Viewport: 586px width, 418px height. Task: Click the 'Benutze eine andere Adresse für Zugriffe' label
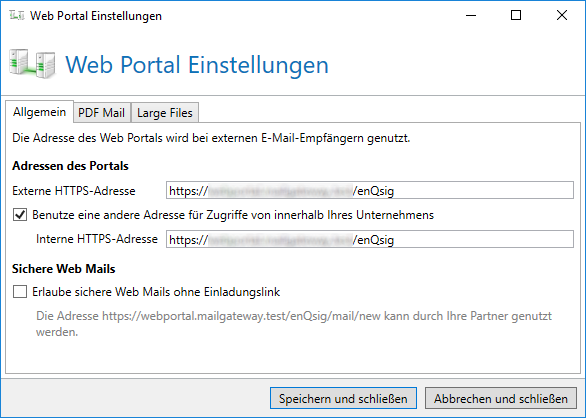233,215
